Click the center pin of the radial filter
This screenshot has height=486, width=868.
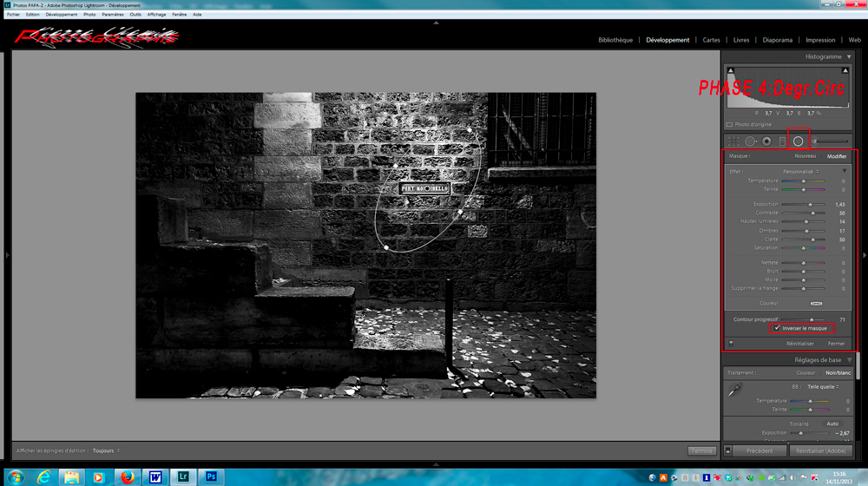[x=427, y=188]
